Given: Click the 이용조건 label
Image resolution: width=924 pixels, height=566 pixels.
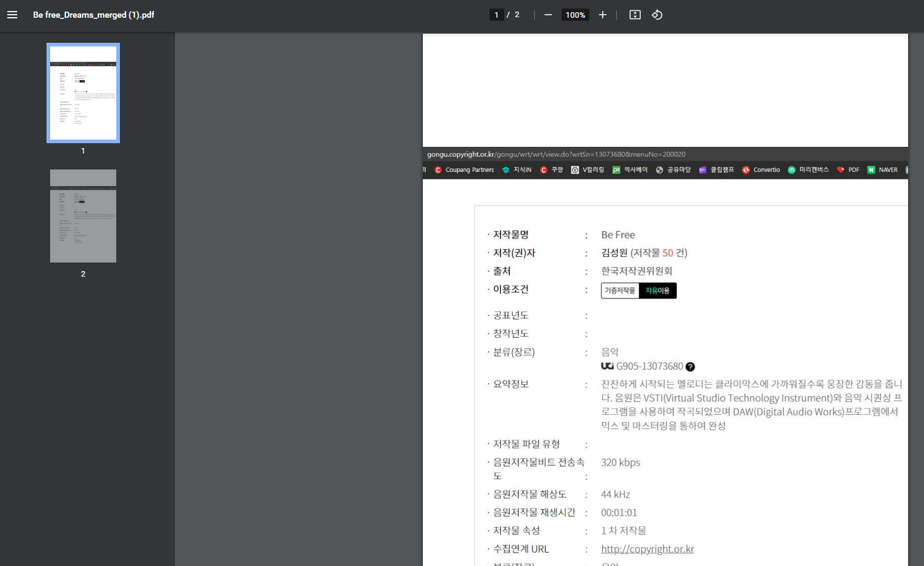Looking at the screenshot, I should (x=511, y=289).
